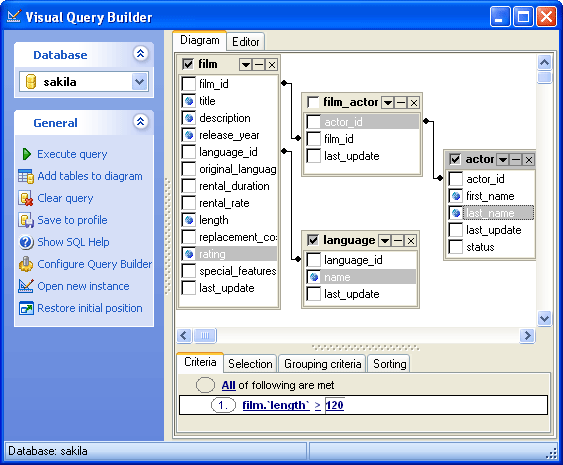Click the round marker beside 'All of following'
This screenshot has width=563, height=465.
click(x=205, y=385)
